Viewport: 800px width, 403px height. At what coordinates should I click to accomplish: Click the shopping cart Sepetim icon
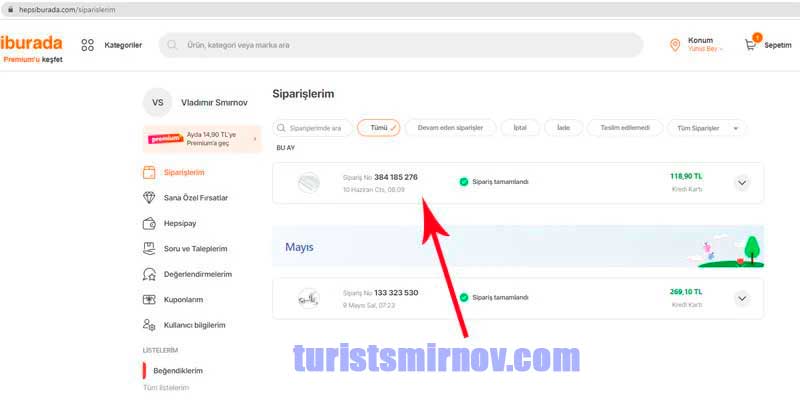click(x=750, y=44)
